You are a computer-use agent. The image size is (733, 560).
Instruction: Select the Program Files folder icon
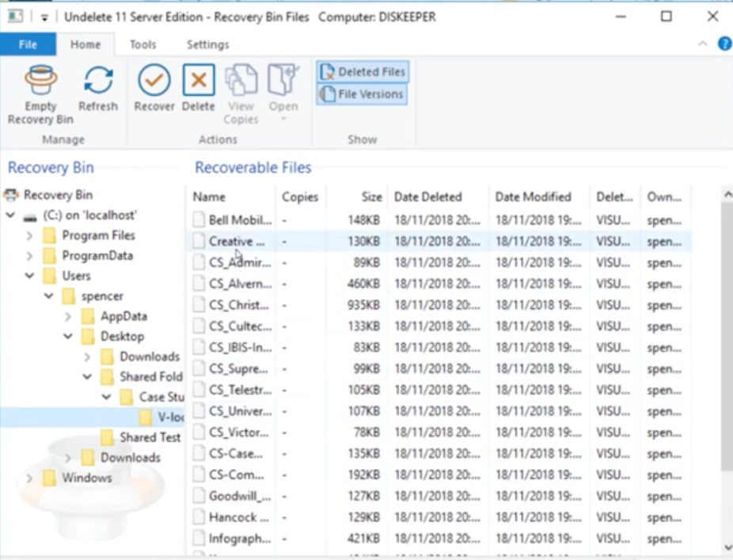(50, 236)
